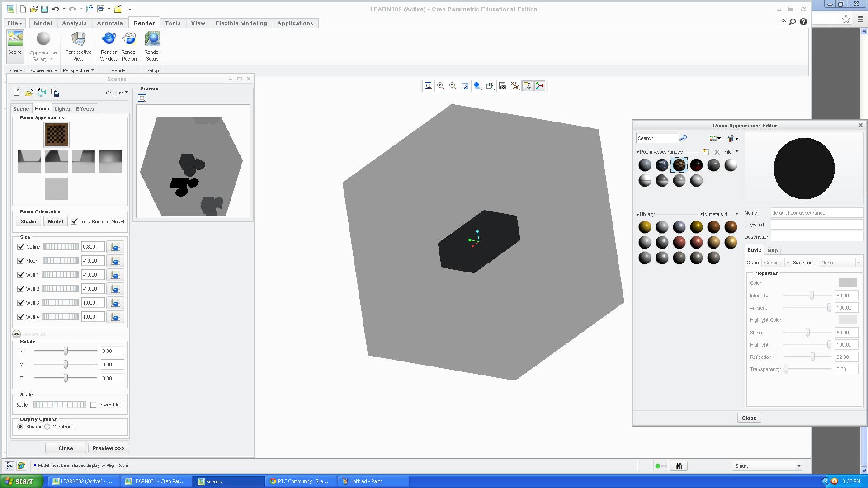
Task: Collapse the Advanced section
Action: click(16, 334)
